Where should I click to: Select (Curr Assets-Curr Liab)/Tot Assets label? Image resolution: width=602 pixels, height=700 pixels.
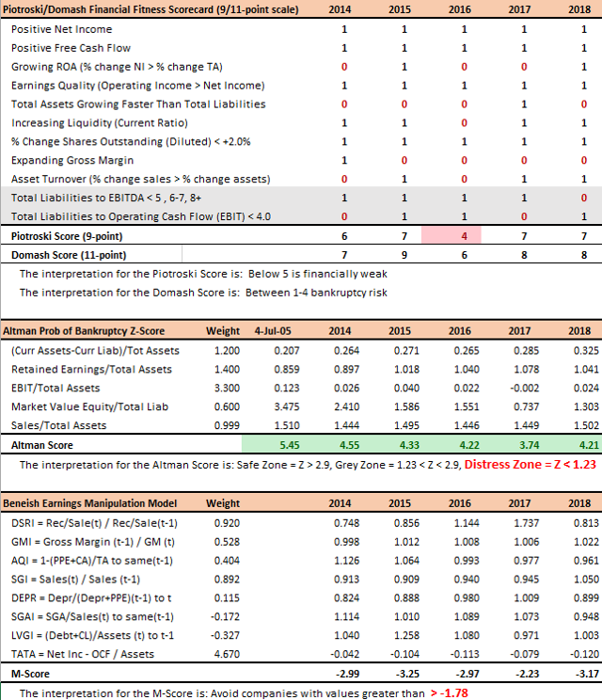95,350
